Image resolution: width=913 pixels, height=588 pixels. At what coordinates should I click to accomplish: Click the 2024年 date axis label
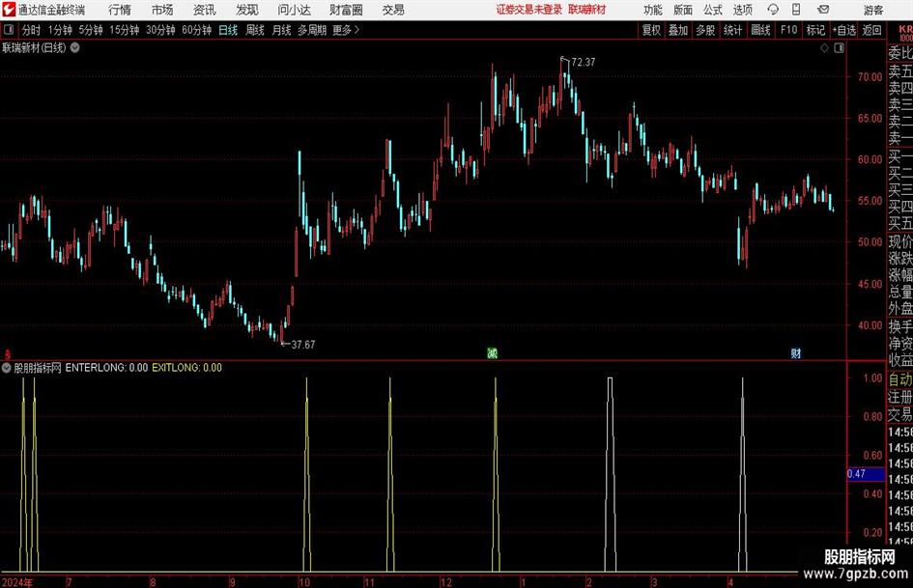tap(16, 582)
